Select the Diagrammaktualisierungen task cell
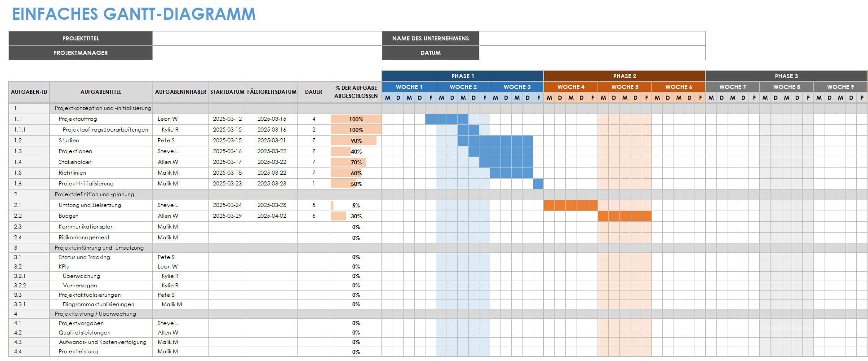This screenshot has width=868, height=361. (x=101, y=304)
